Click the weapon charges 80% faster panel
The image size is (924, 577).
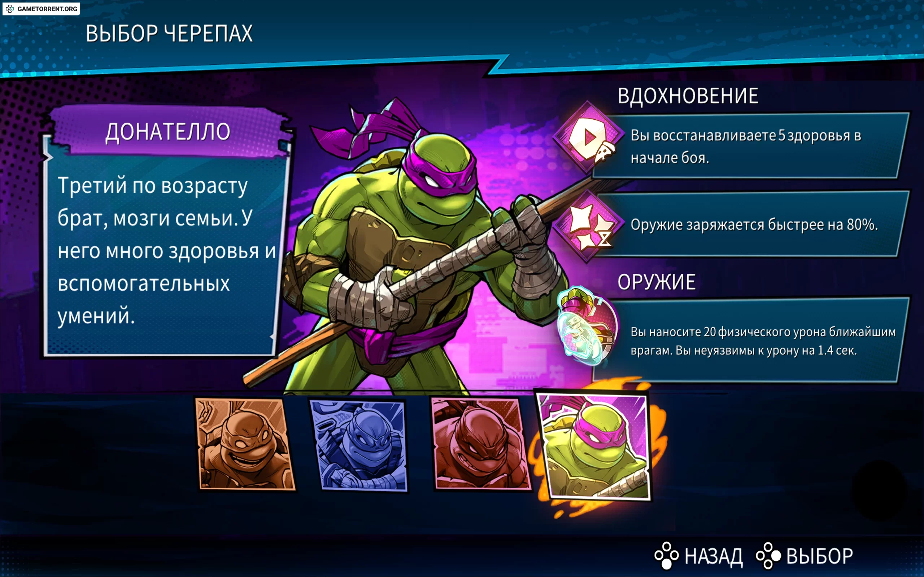pos(750,224)
